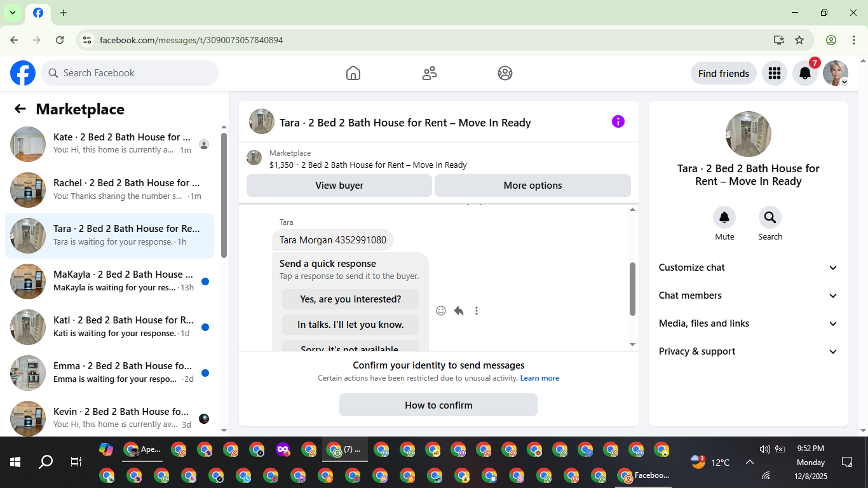Open Windows taskbar search
This screenshot has width=868, height=488.
coord(46,462)
